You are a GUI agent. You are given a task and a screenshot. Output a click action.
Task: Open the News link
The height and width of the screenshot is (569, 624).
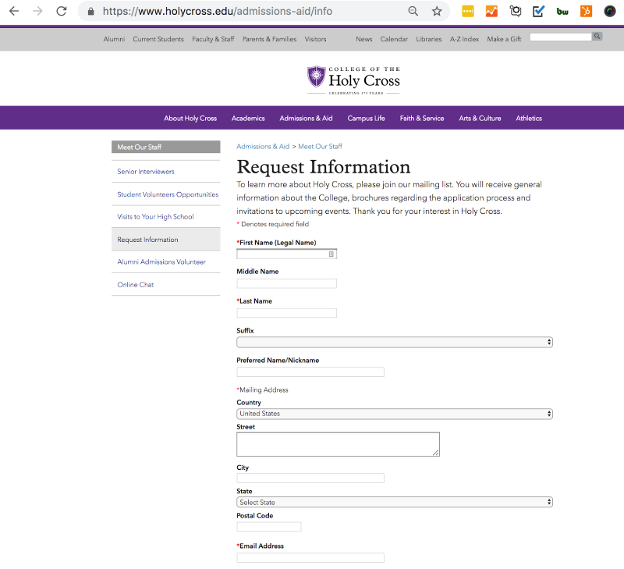[364, 39]
